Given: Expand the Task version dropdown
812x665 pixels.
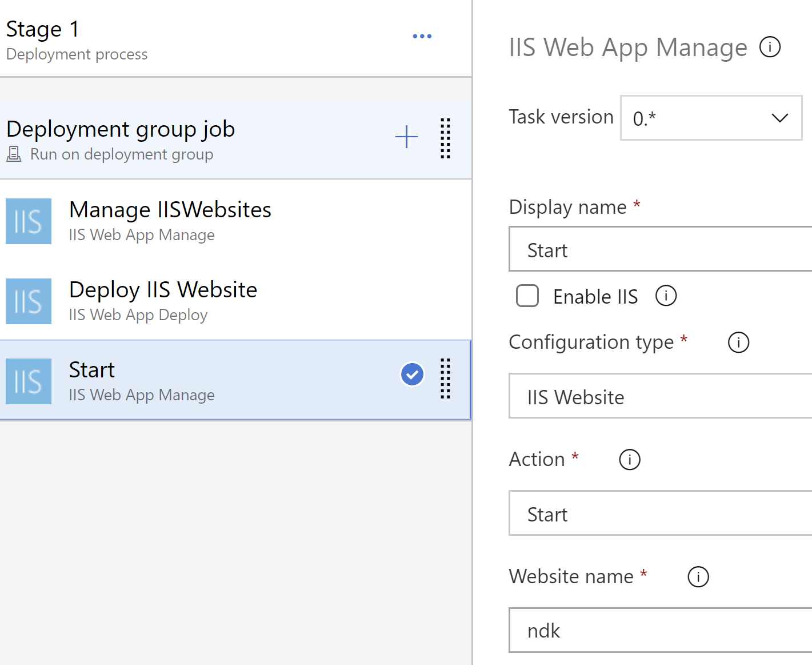Looking at the screenshot, I should (x=711, y=118).
